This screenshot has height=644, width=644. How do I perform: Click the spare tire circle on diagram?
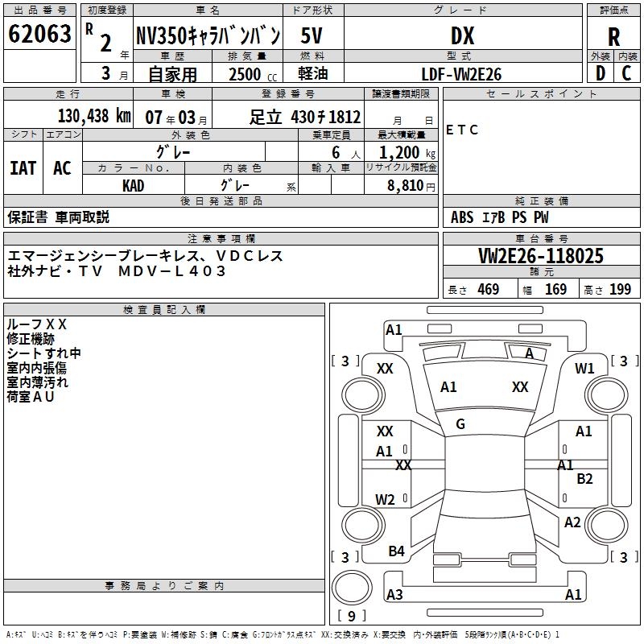(x=352, y=587)
